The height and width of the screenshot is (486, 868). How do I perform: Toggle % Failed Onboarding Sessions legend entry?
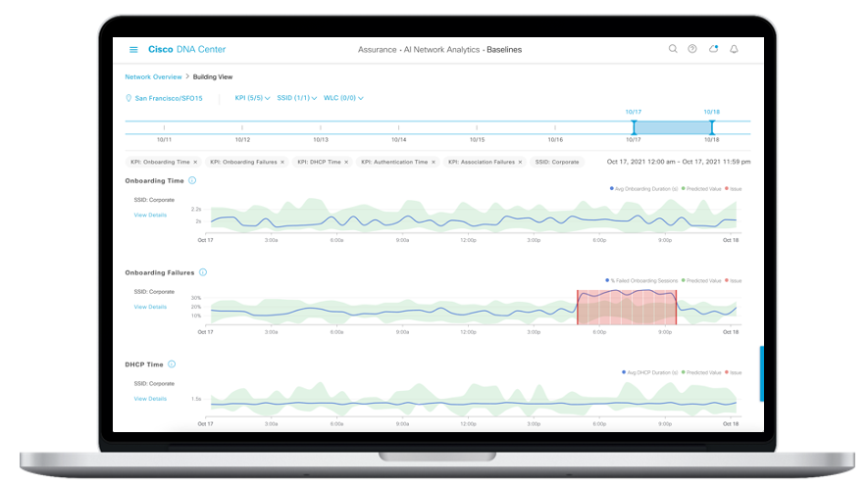click(641, 280)
